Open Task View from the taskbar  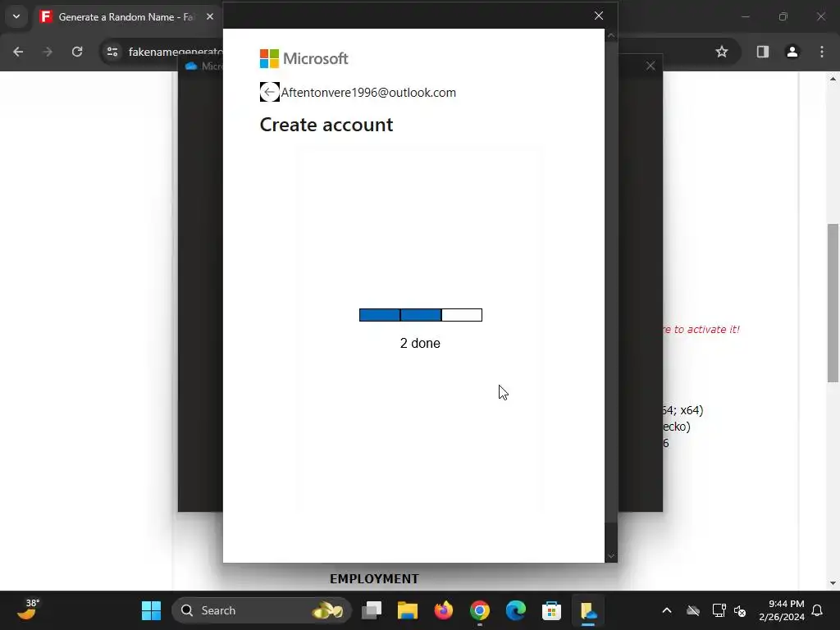point(372,610)
